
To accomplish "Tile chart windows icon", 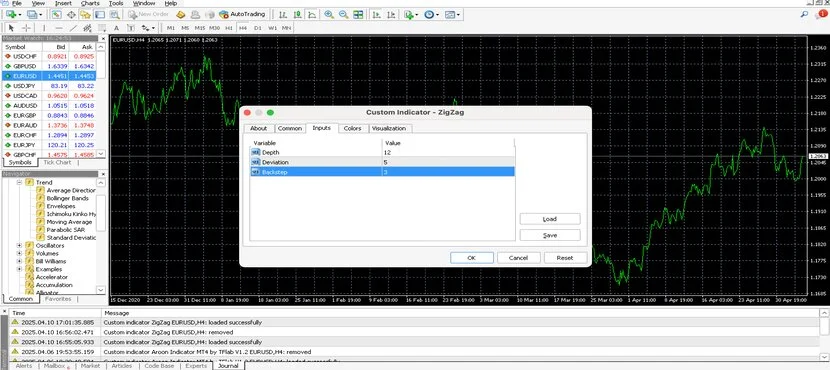I will pos(358,14).
